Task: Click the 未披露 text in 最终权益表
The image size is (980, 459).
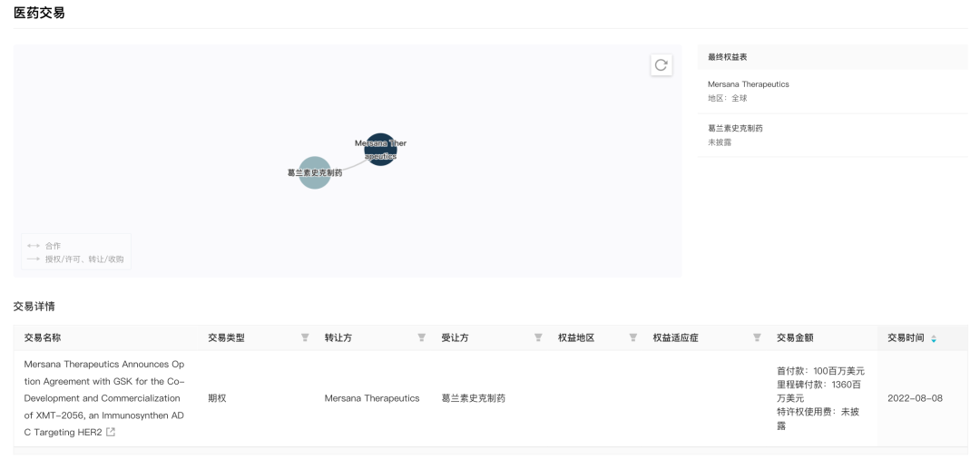Action: point(720,142)
